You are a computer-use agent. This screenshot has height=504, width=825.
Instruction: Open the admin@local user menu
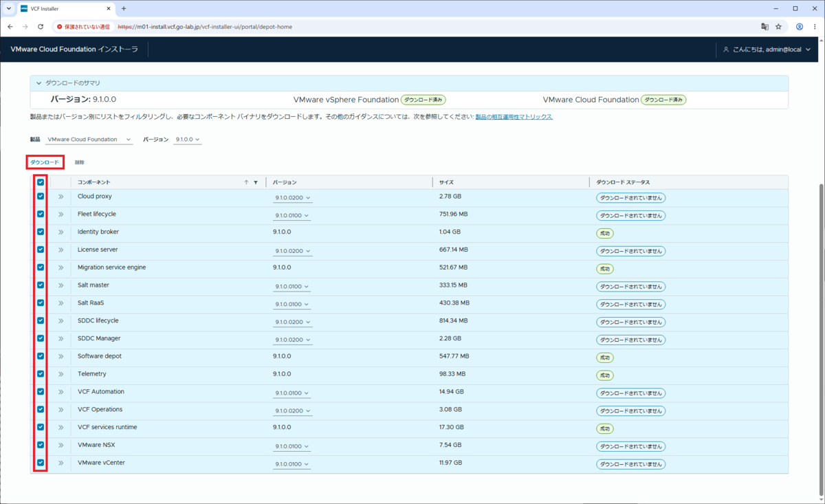[x=767, y=50]
